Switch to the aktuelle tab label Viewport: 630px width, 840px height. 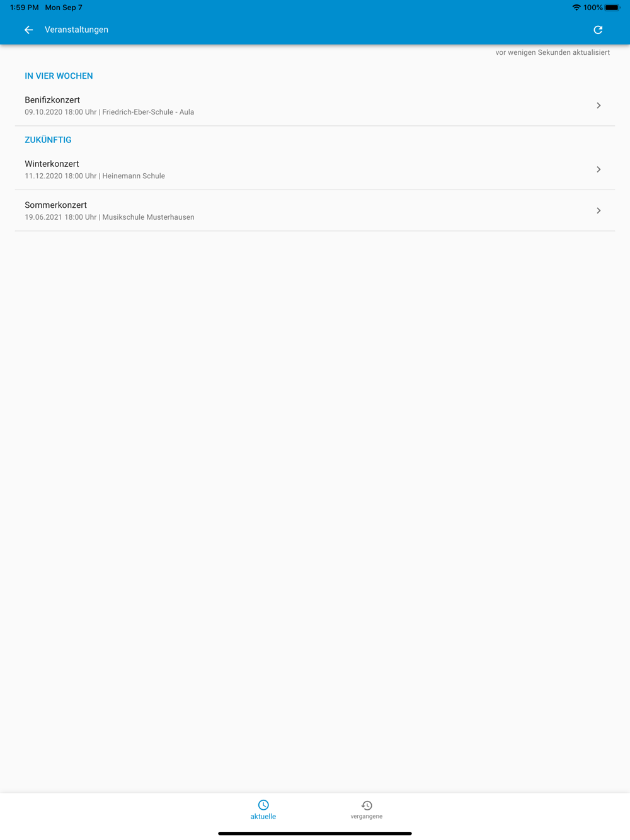pos(263,816)
